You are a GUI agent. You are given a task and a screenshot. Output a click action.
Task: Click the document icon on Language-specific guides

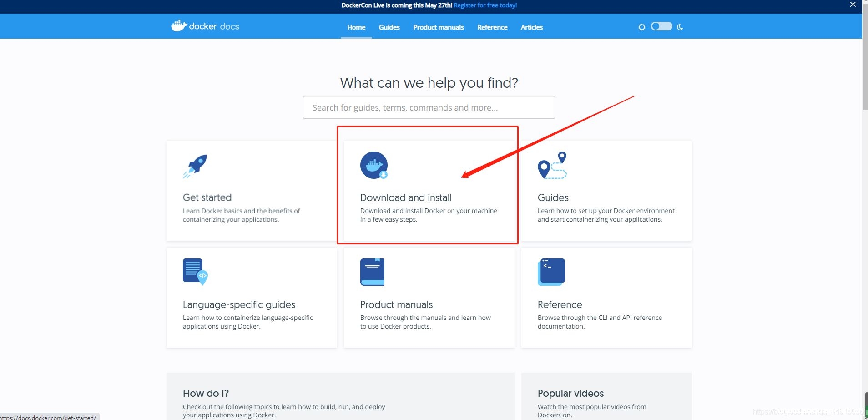195,272
